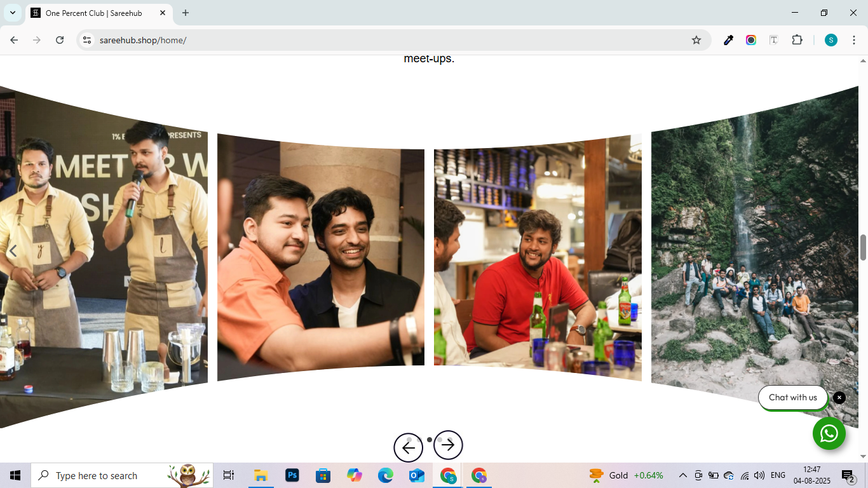Click the left chevron on carousel edge
This screenshot has width=868, height=488.
(12, 251)
